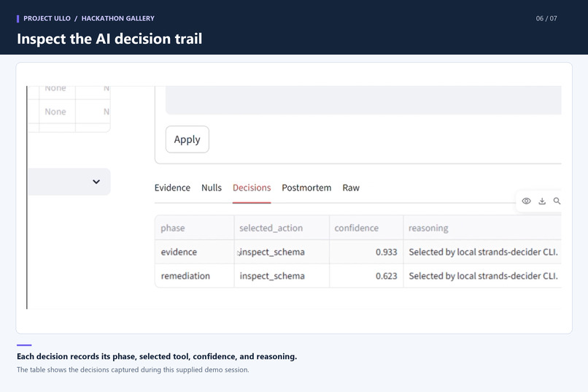The image size is (588, 392).
Task: Click the reasoning cell in remediation row
Action: pyautogui.click(x=482, y=276)
